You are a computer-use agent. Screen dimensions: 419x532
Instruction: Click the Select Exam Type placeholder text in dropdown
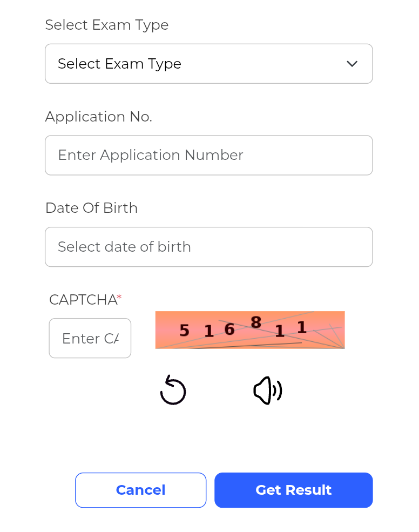(119, 64)
